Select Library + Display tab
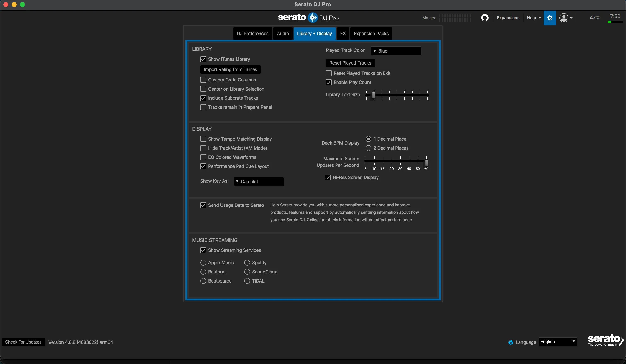Image resolution: width=626 pixels, height=364 pixels. pyautogui.click(x=314, y=34)
